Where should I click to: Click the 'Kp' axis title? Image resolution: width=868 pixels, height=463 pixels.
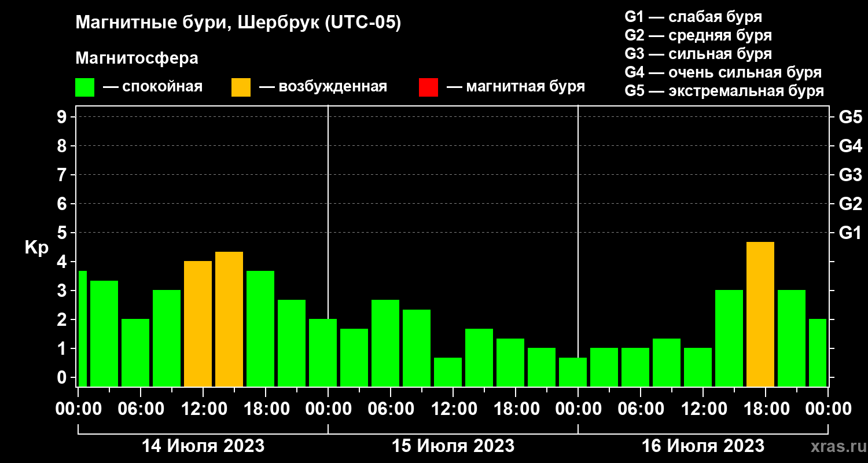pyautogui.click(x=36, y=247)
